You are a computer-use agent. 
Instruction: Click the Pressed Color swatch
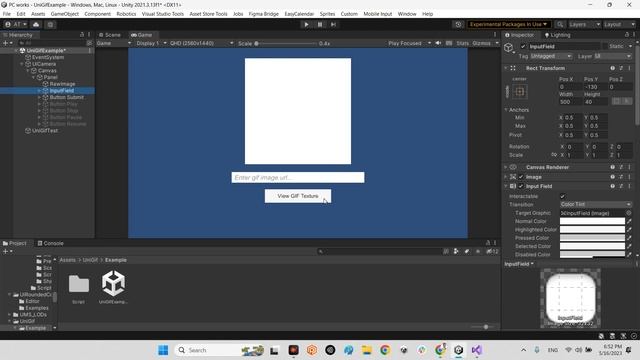592,238
